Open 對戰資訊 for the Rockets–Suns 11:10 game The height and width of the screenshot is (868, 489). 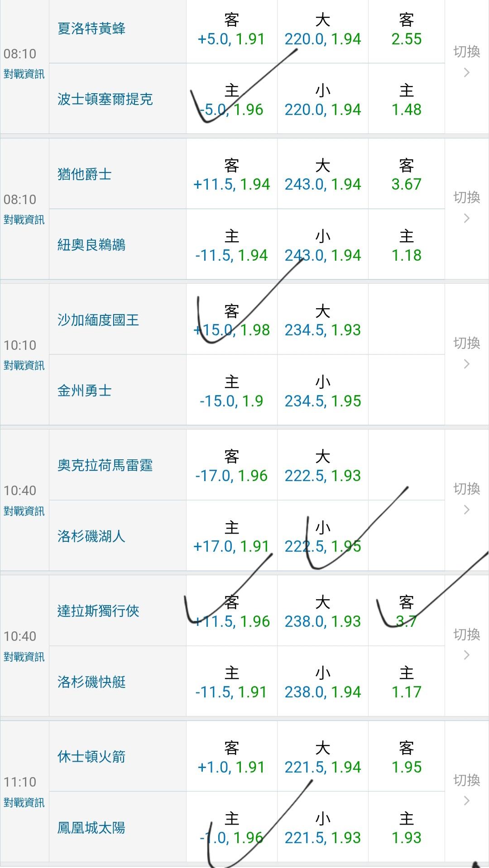pos(24,803)
